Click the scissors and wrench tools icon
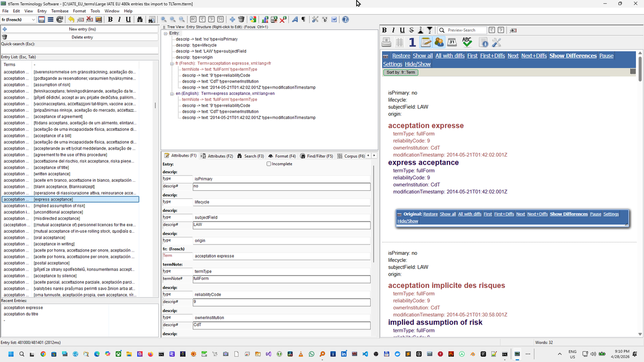The height and width of the screenshot is (362, 644). (316, 20)
